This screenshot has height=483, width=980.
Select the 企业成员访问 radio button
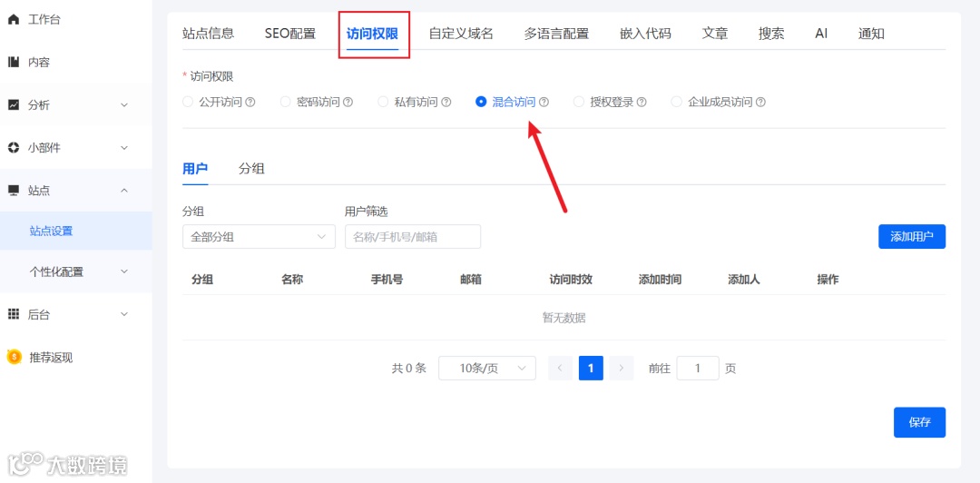click(676, 102)
